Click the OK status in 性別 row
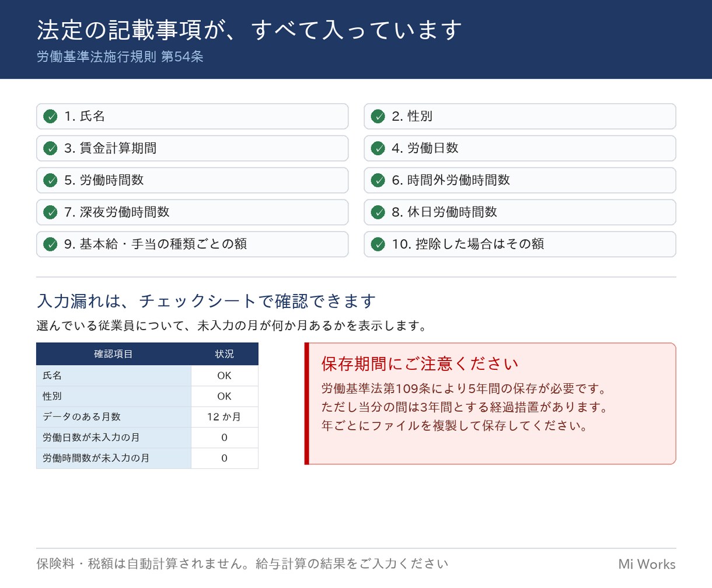Screen dimensions: 712x588 click(225, 396)
